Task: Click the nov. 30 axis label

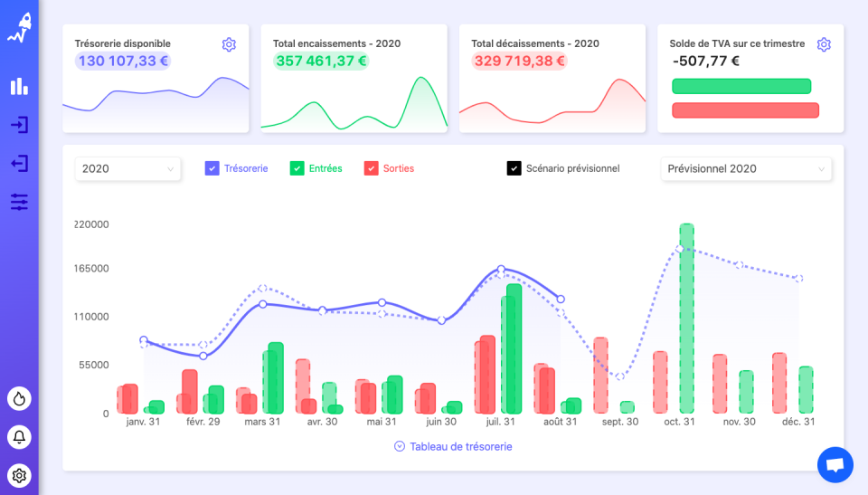Action: tap(739, 422)
